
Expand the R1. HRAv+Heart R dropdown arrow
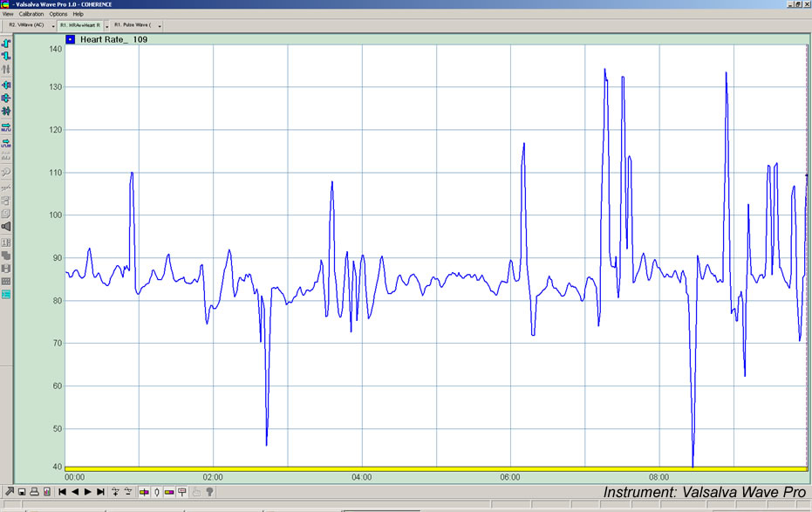coord(106,26)
